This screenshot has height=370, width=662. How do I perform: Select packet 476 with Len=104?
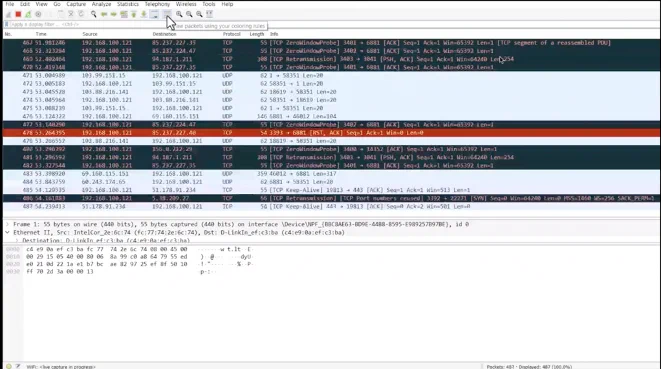point(331,116)
